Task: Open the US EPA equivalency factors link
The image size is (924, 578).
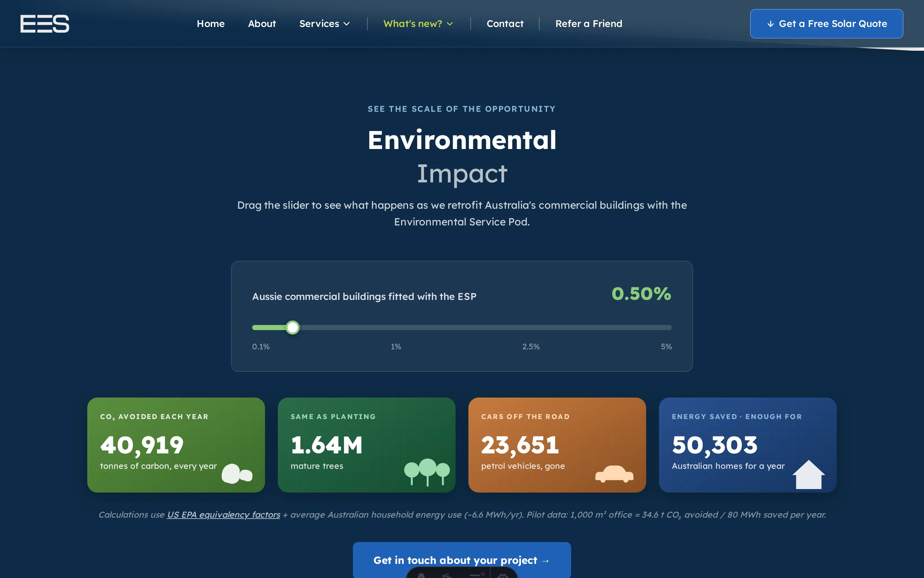Action: click(223, 514)
